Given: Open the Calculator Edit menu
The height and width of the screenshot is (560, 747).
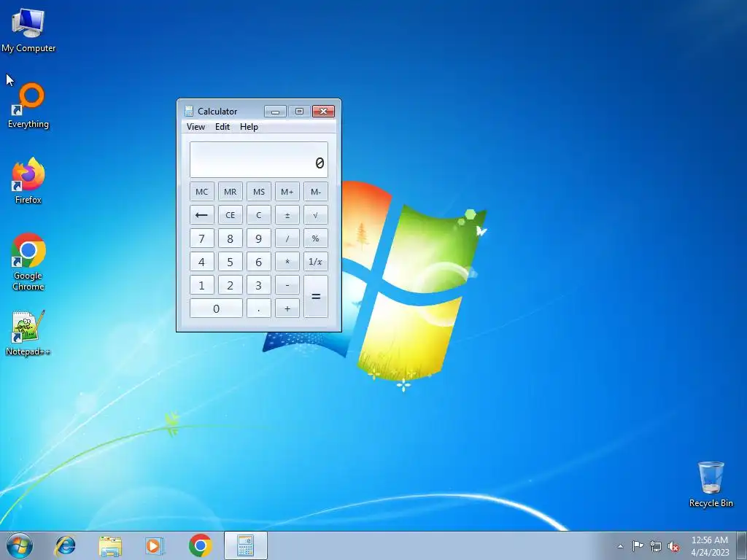Looking at the screenshot, I should 222,127.
